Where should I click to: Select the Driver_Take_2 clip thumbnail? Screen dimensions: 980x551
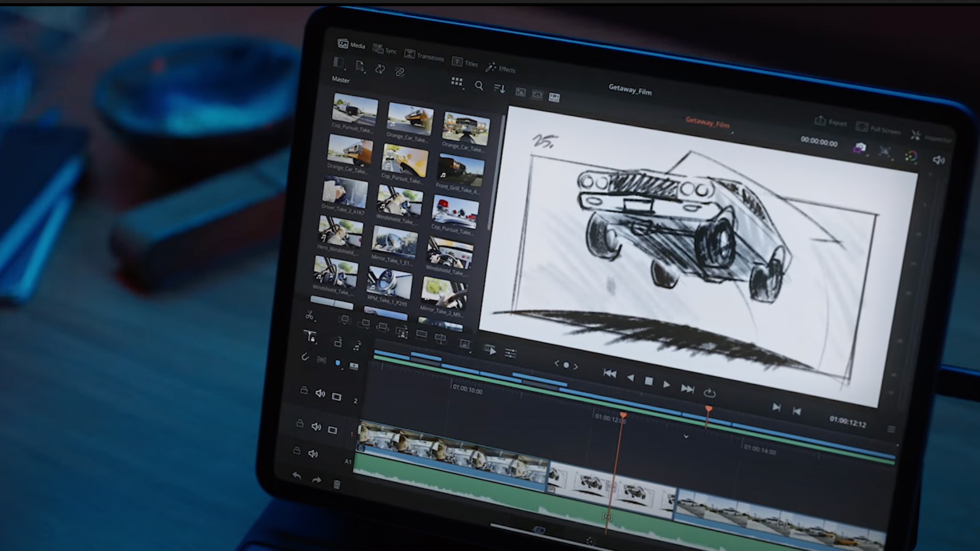[x=345, y=192]
